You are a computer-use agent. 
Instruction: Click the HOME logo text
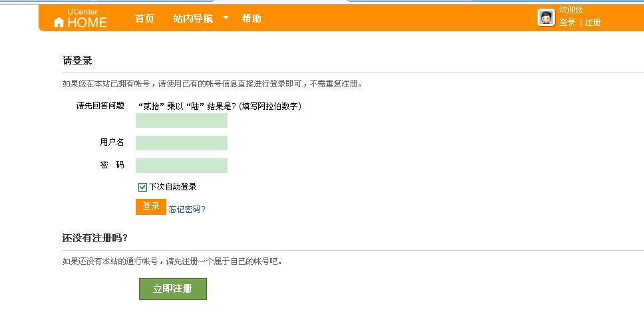point(87,23)
